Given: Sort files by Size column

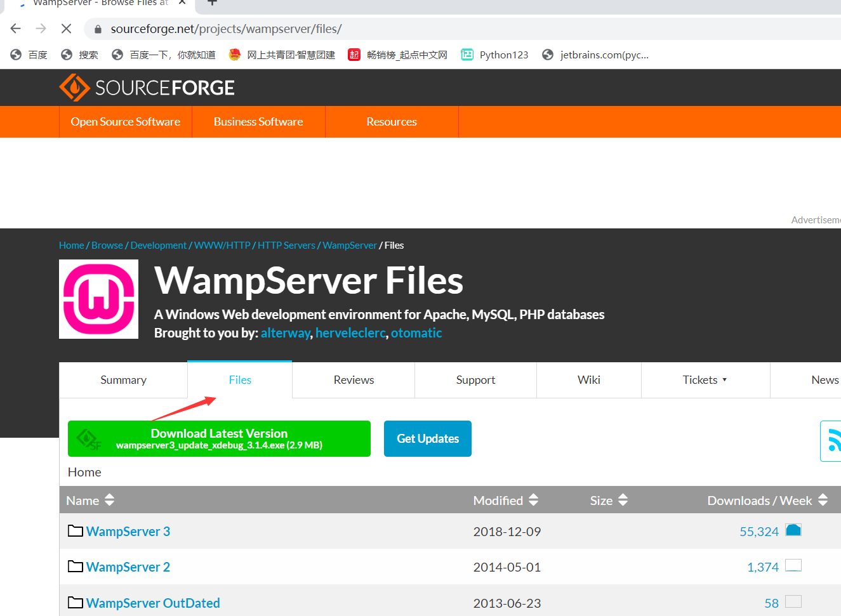Looking at the screenshot, I should [609, 501].
